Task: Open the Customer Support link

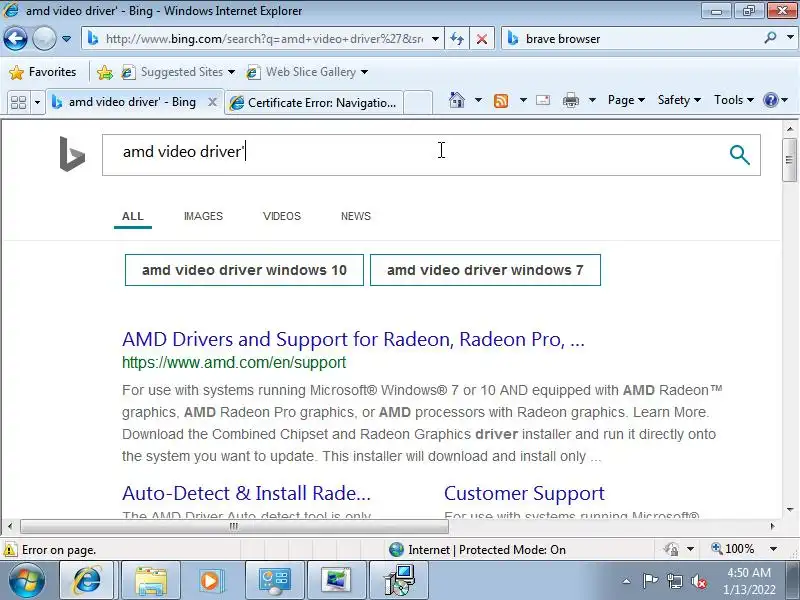Action: (524, 493)
